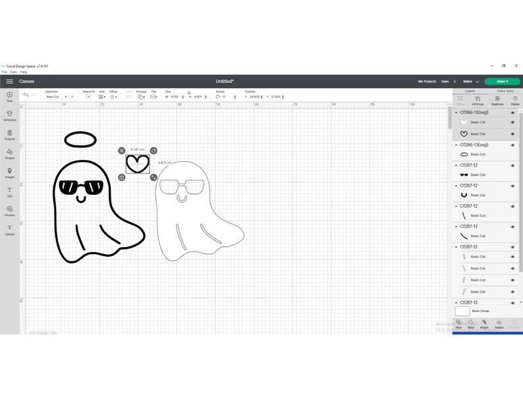523x420 pixels.
Task: Click the Duplicate icon in Layers panel
Action: click(497, 100)
